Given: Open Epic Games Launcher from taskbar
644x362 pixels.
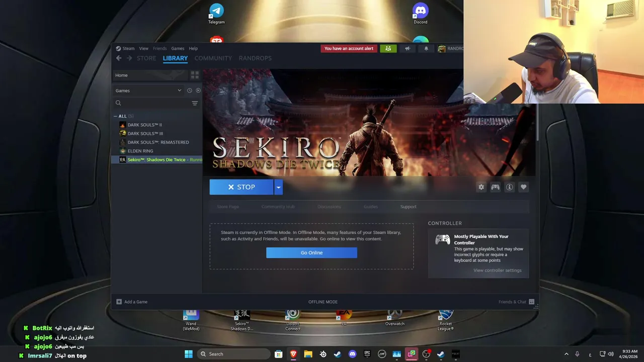Looking at the screenshot, I should (367, 354).
